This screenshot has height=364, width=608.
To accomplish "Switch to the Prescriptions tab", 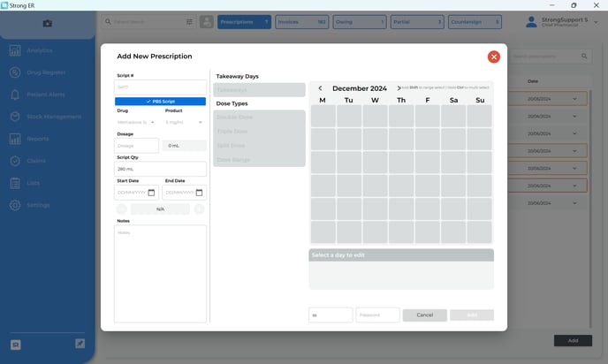I will [x=244, y=22].
